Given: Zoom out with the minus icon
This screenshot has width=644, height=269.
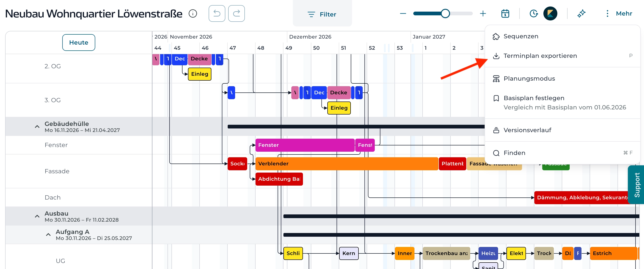Looking at the screenshot, I should tap(403, 13).
